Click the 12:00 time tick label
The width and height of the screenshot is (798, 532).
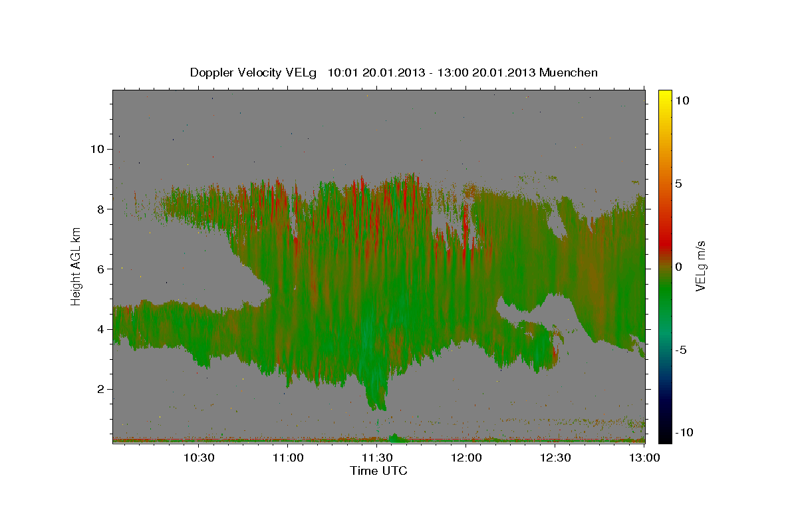(x=466, y=458)
